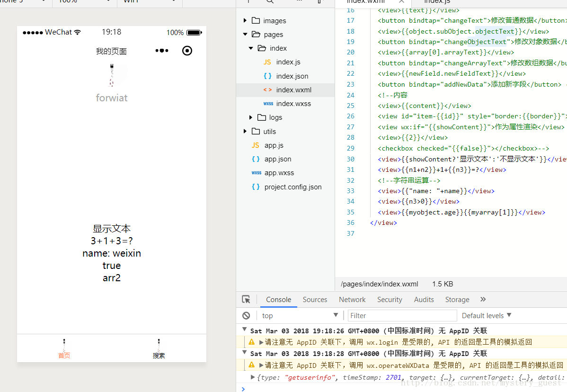Collapse the pages folder arrow
Screen dimensions: 567x392
tap(245, 35)
